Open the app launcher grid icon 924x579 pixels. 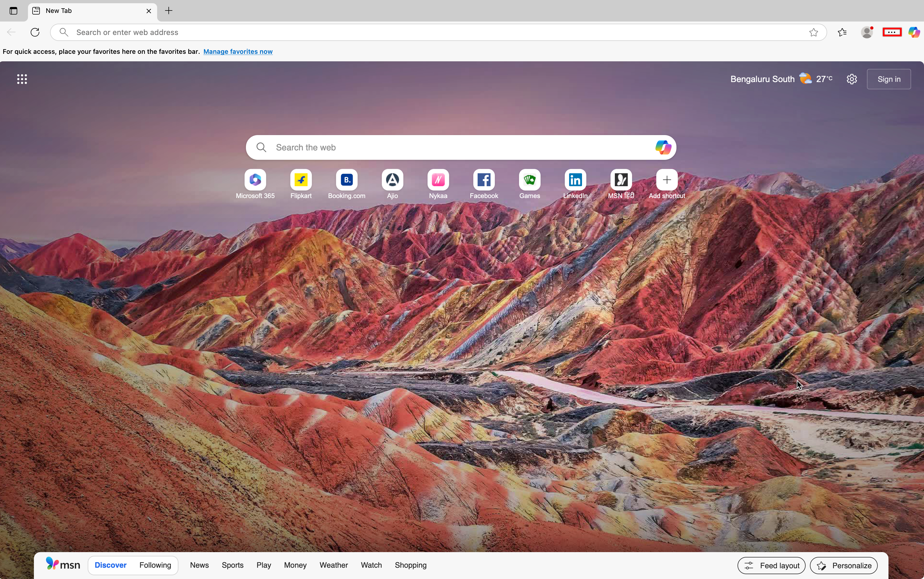22,79
